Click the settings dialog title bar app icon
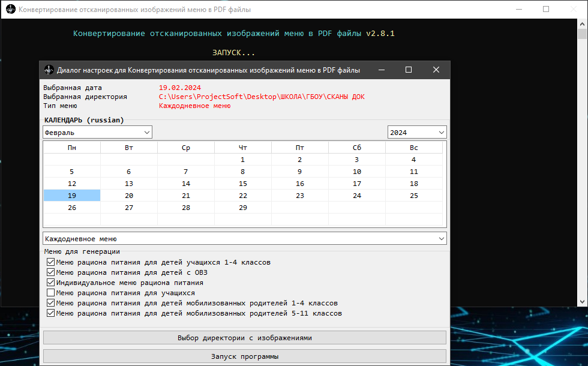The height and width of the screenshot is (366, 588). click(48, 70)
